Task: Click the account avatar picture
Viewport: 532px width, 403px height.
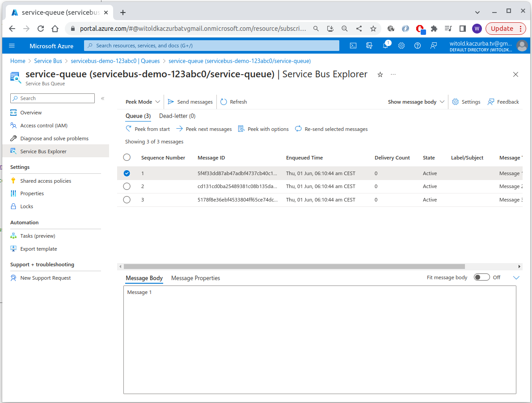Action: pyautogui.click(x=522, y=46)
